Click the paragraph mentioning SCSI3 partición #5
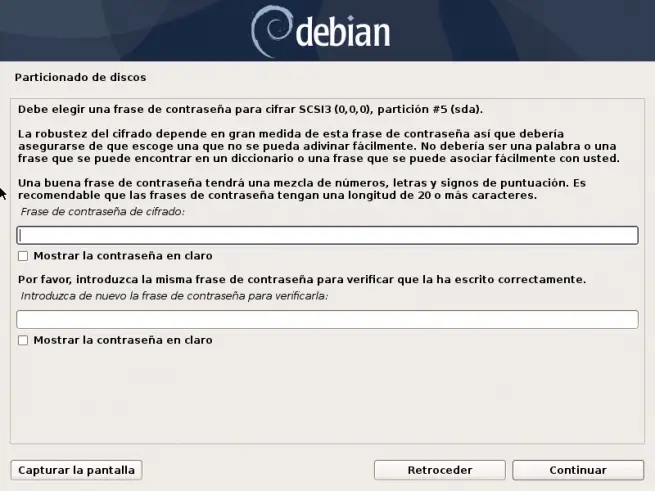Image resolution: width=655 pixels, height=491 pixels. 250,109
